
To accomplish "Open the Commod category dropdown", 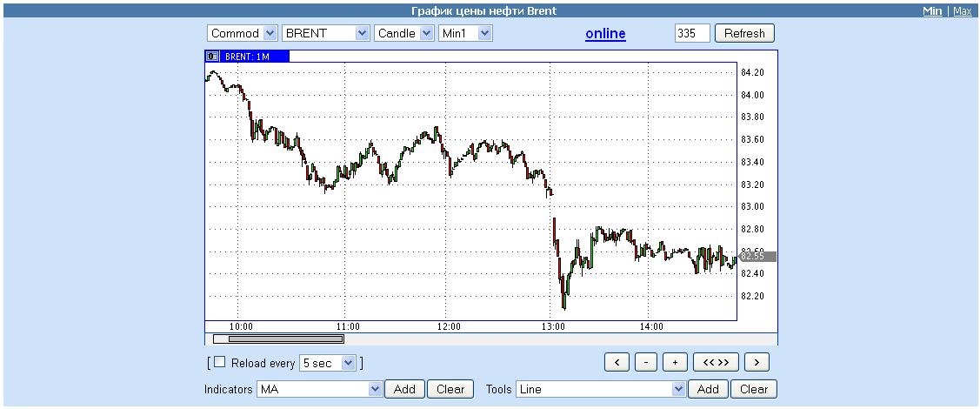I will pyautogui.click(x=242, y=33).
